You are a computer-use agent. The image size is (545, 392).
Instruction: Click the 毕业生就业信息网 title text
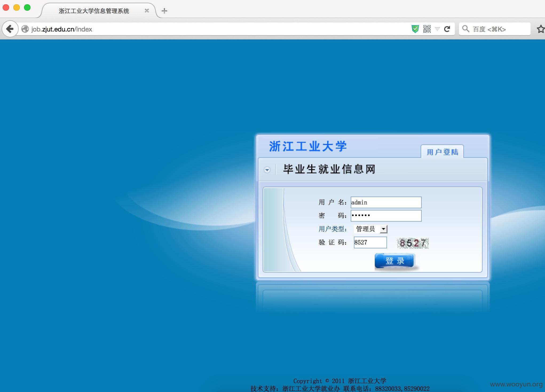pyautogui.click(x=329, y=169)
